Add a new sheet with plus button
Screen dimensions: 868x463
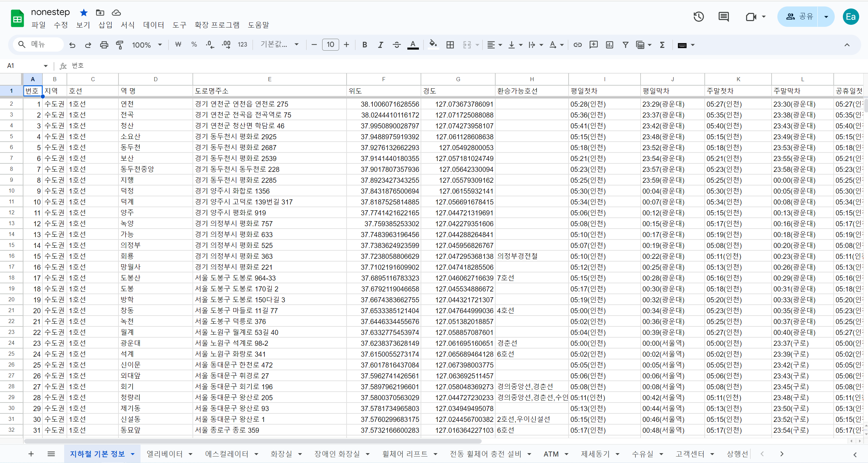click(31, 454)
